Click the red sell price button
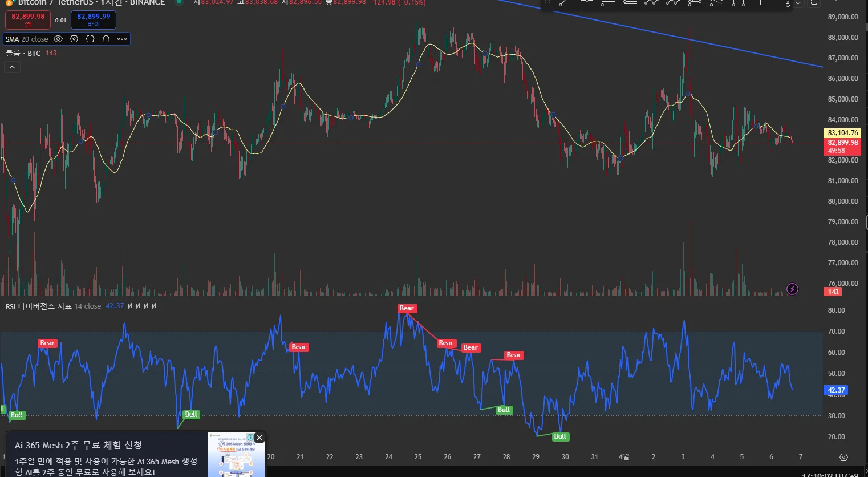 pyautogui.click(x=28, y=20)
